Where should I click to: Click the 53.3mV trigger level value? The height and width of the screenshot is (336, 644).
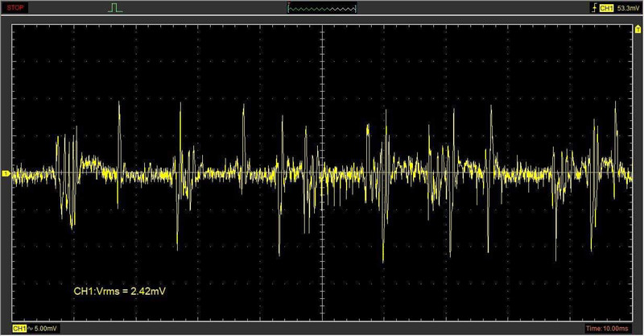click(x=629, y=8)
